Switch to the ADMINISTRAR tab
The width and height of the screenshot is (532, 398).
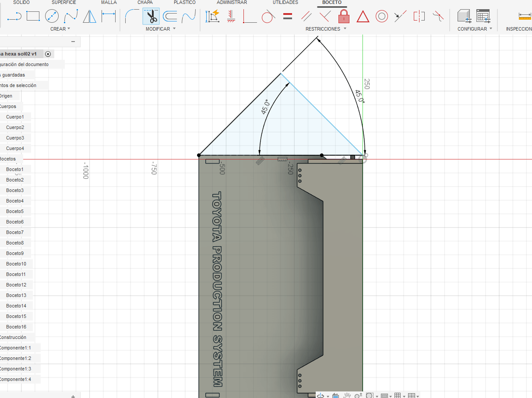(x=232, y=3)
